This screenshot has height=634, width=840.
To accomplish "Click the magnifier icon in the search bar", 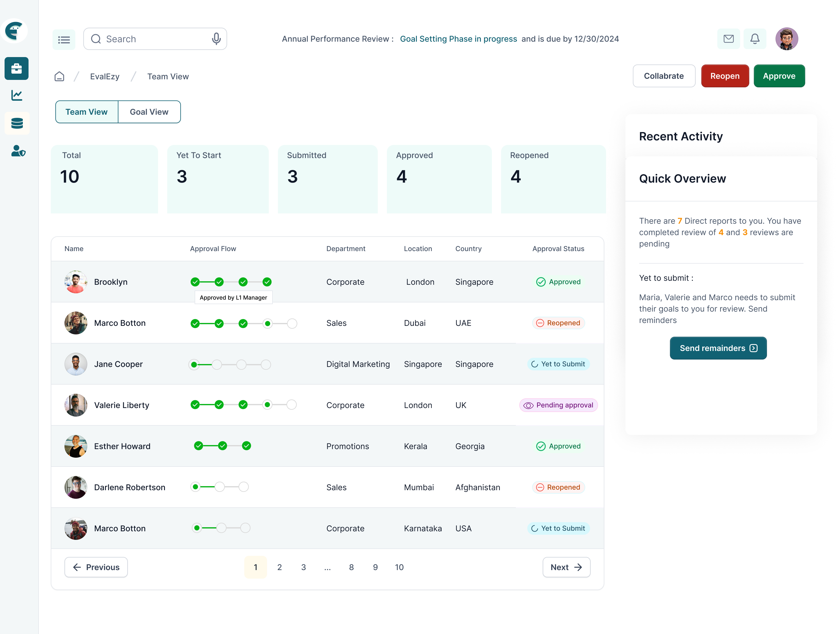I will [x=96, y=39].
